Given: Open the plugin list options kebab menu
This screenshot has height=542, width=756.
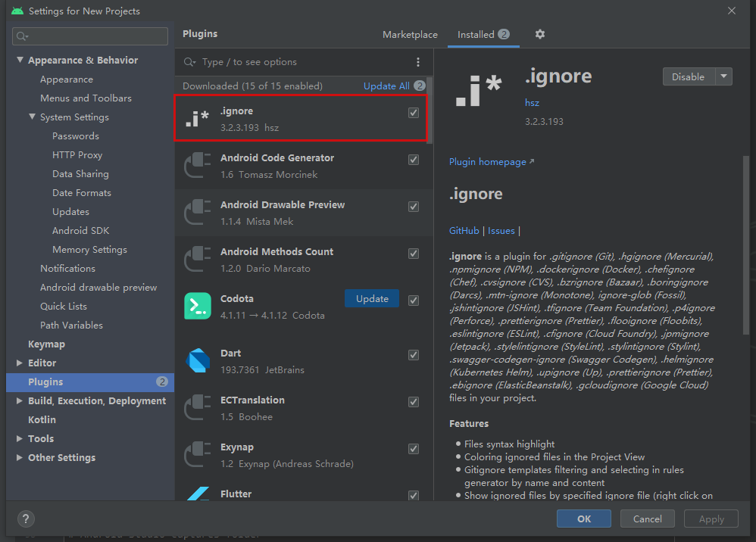Looking at the screenshot, I should (418, 62).
